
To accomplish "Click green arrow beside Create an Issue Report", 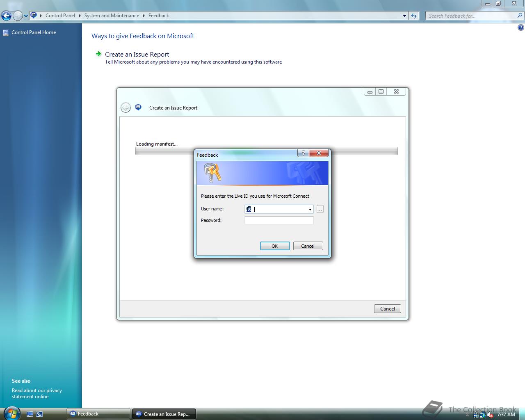I will 98,54.
